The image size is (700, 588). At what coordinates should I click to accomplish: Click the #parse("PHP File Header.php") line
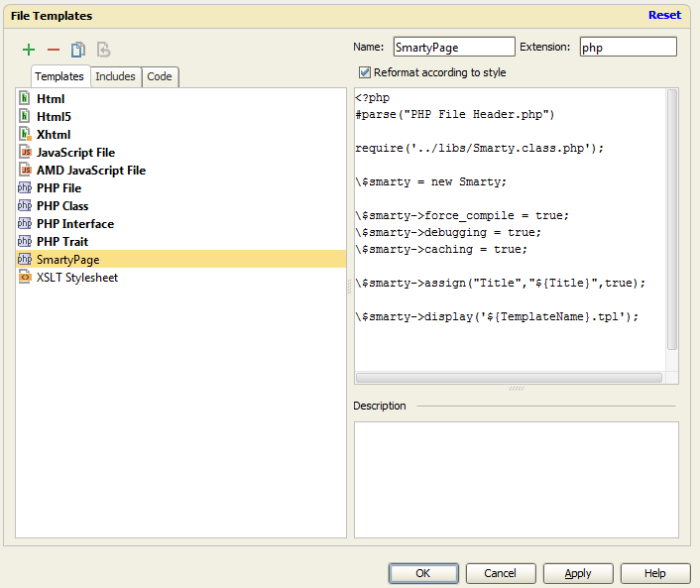pos(455,115)
